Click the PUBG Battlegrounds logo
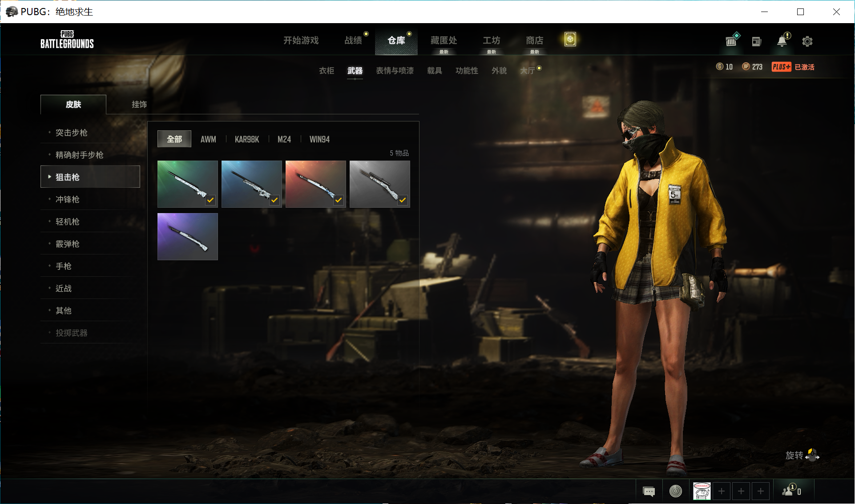The width and height of the screenshot is (855, 504). tap(67, 40)
